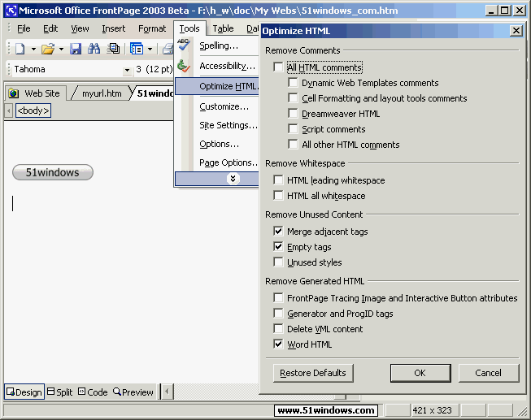Click the Find binoculars icon
531x420 pixels.
coord(94,50)
